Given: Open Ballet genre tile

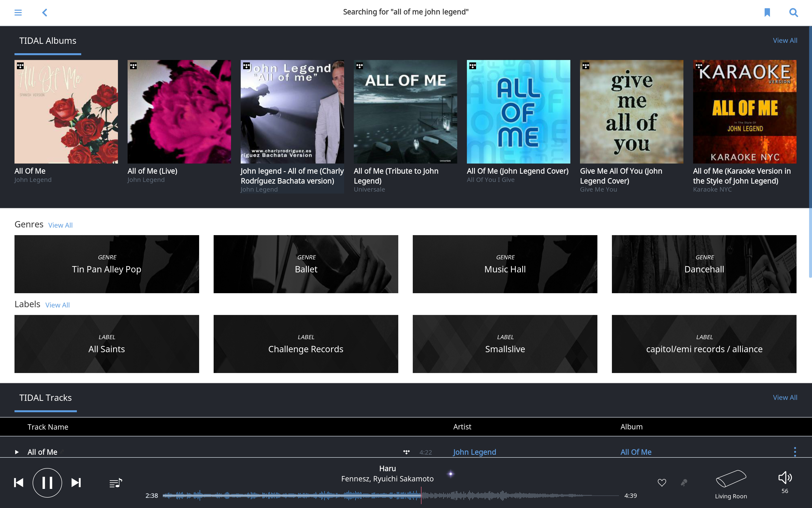Looking at the screenshot, I should 306,264.
